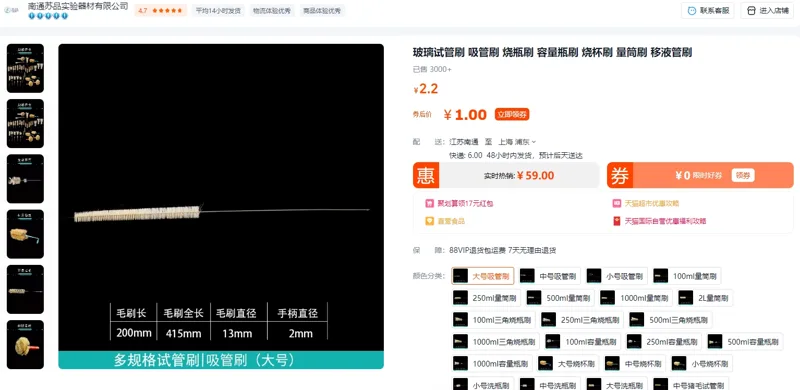The height and width of the screenshot is (390, 800).
Task: Click the 4.7 star rating badge
Action: pyautogui.click(x=161, y=10)
